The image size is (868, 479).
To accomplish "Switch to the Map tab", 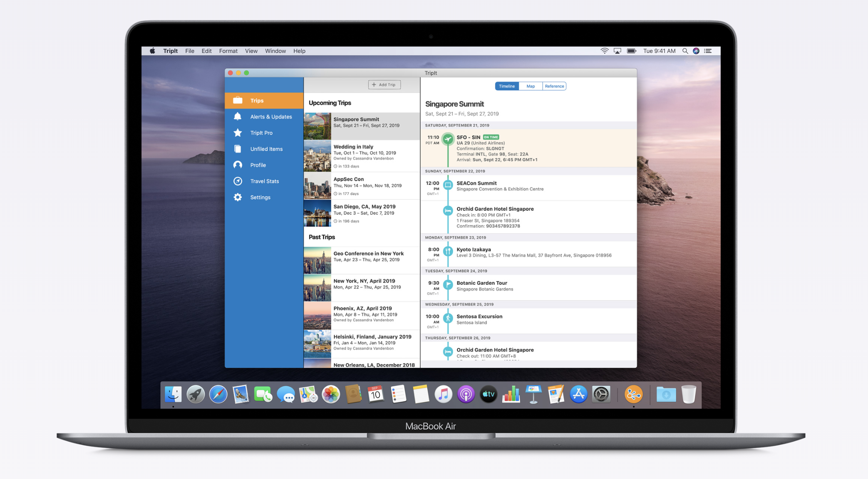I will 531,86.
